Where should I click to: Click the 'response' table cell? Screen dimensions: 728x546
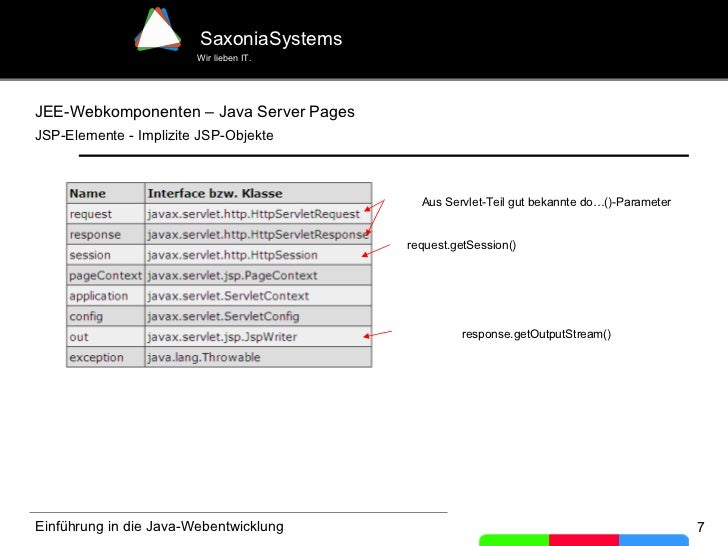[x=106, y=234]
